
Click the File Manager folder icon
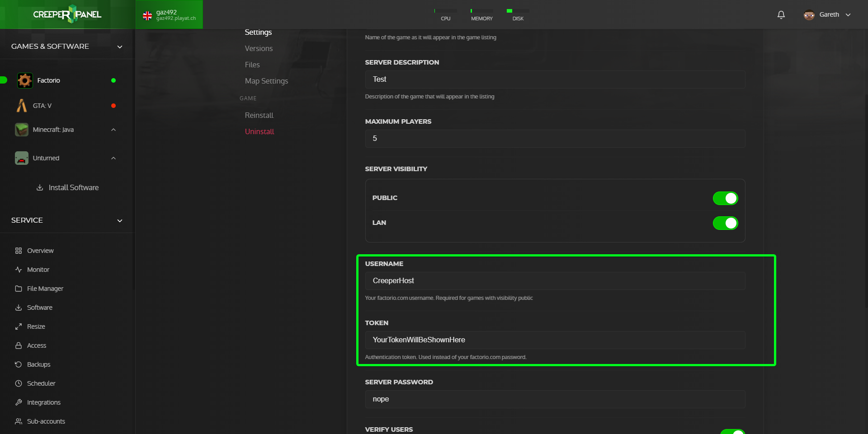[x=19, y=289]
